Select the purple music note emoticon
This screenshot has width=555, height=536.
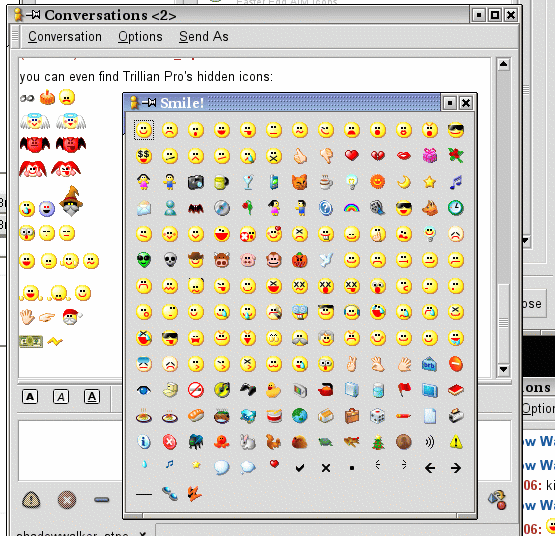pos(456,182)
